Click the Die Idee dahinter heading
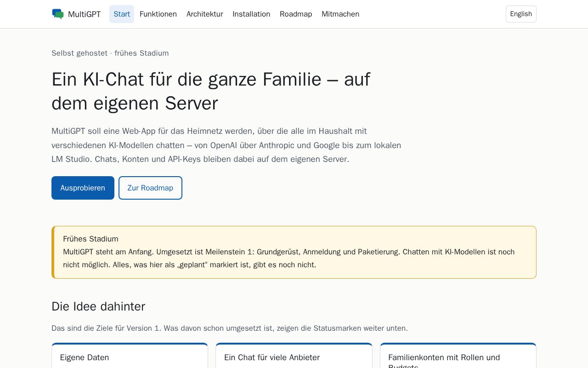The height and width of the screenshot is (368, 588). [x=98, y=306]
